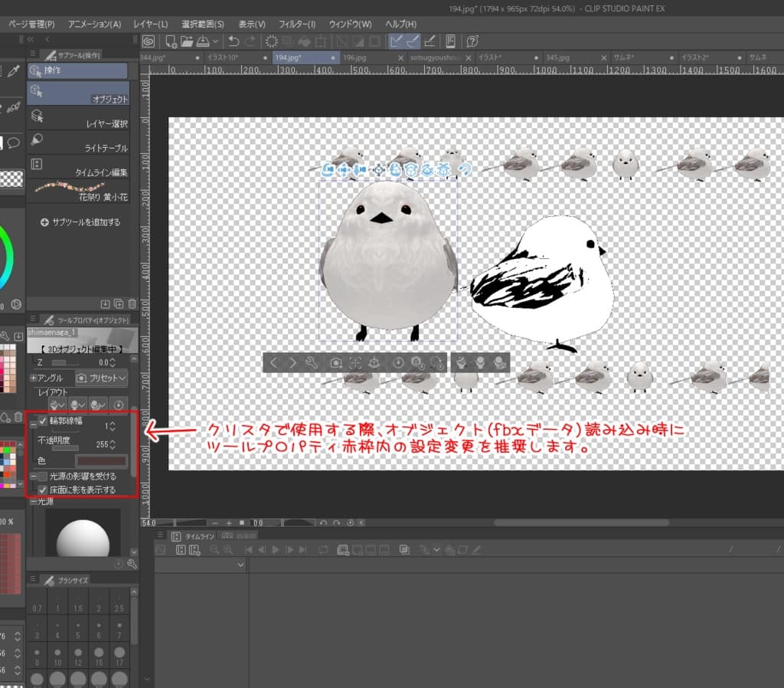Click the trash icon below the sub tool list
Image resolution: width=784 pixels, height=688 pixels.
[132, 304]
